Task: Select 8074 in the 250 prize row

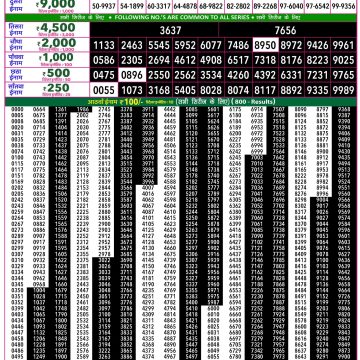Action: 238,90
